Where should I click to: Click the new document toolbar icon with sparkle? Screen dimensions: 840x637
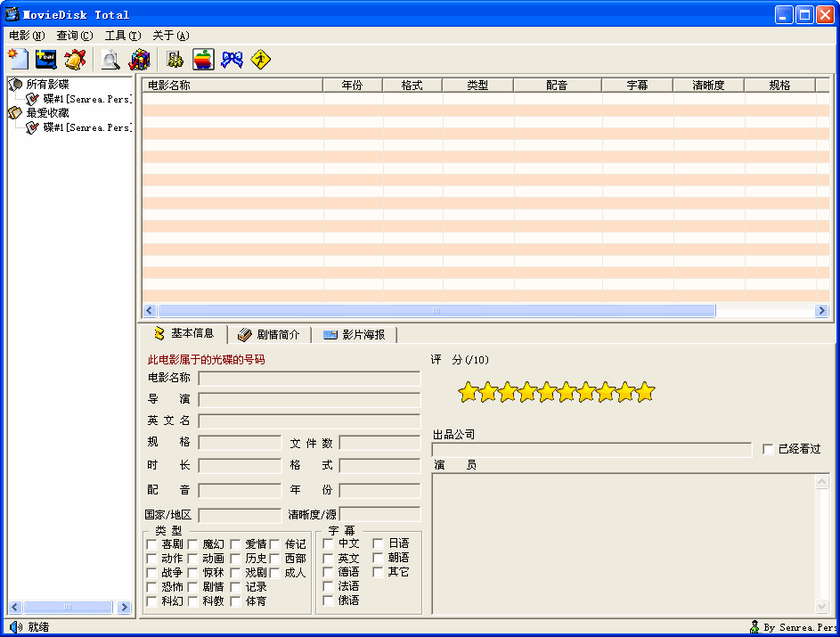(x=18, y=59)
